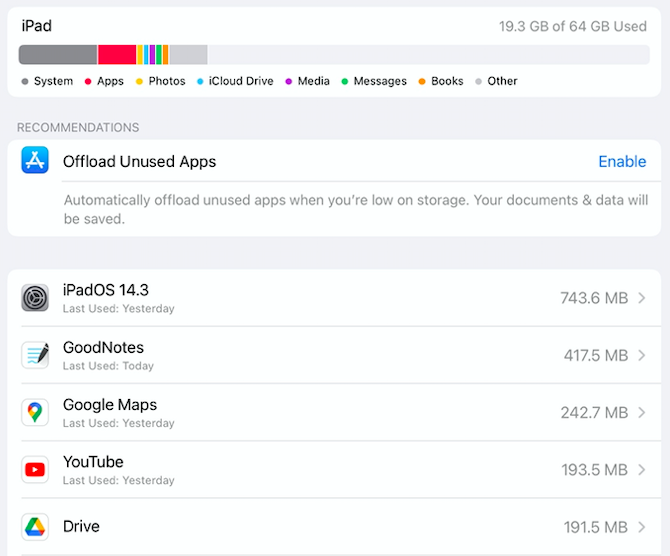This screenshot has height=556, width=670.
Task: Click the 242.7 MB size value
Action: pyautogui.click(x=594, y=412)
